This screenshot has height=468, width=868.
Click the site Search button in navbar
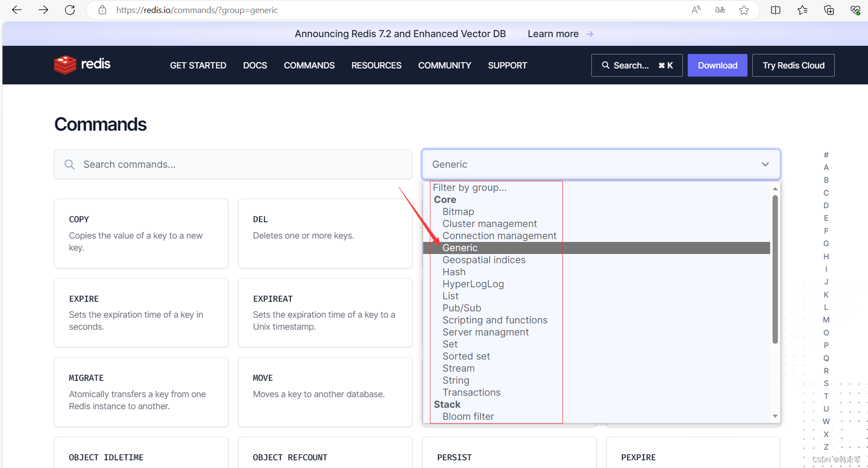pos(637,65)
